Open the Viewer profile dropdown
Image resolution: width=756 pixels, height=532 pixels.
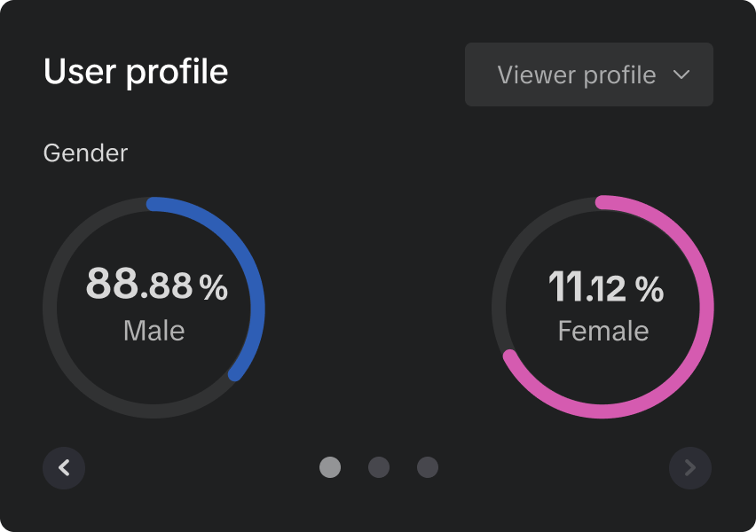588,74
